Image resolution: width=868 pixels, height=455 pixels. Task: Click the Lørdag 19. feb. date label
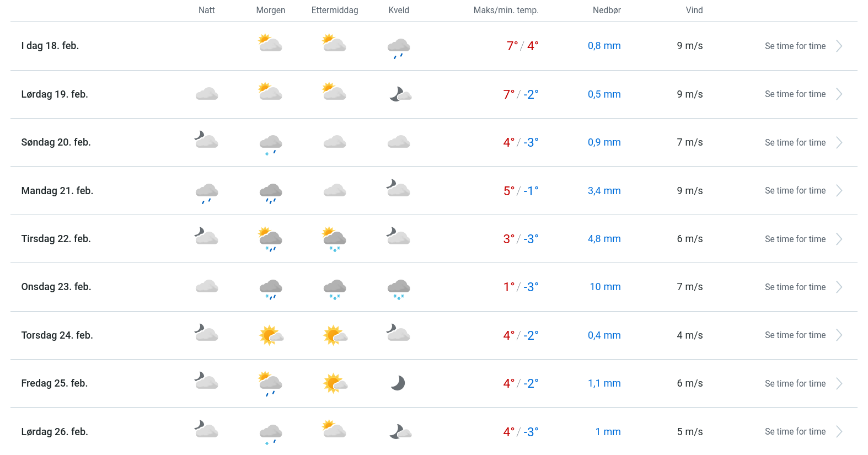(x=55, y=94)
